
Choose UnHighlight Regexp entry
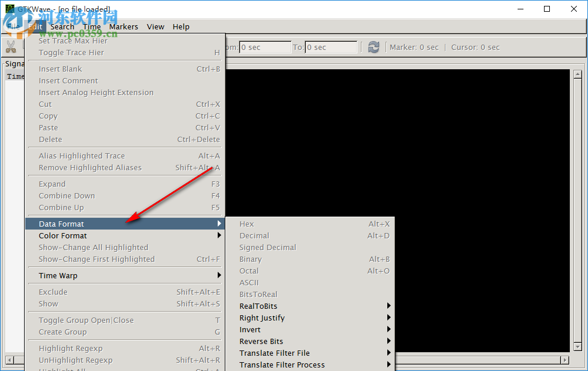(x=125, y=360)
